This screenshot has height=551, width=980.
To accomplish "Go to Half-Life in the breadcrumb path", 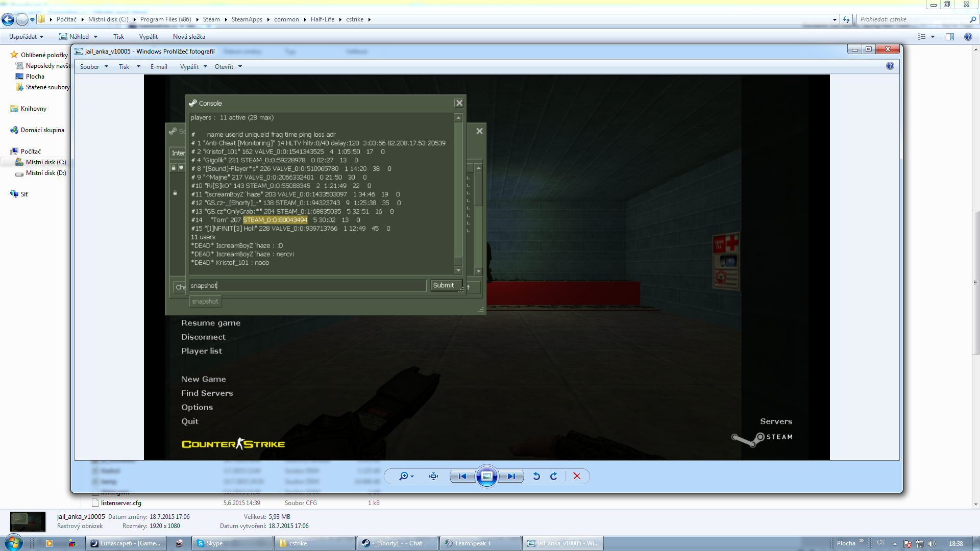I will coord(323,19).
